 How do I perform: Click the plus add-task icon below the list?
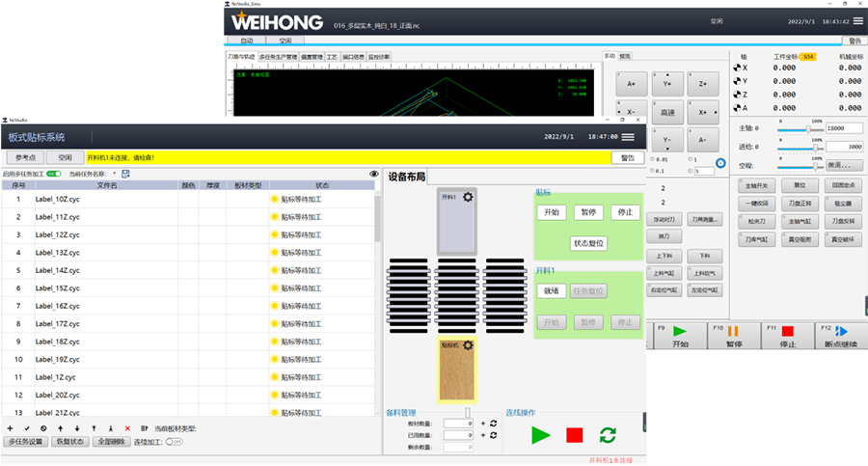[x=10, y=428]
